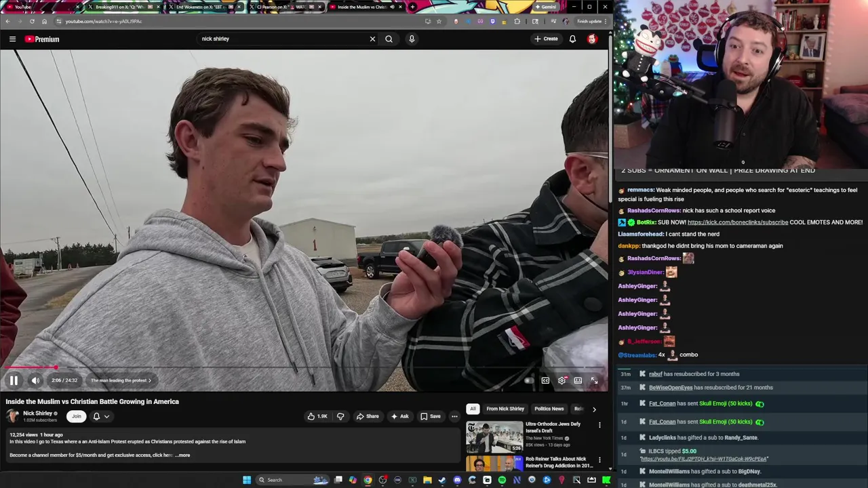Switch to theater mode view
Viewport: 868px width, 488px height.
pyautogui.click(x=578, y=380)
